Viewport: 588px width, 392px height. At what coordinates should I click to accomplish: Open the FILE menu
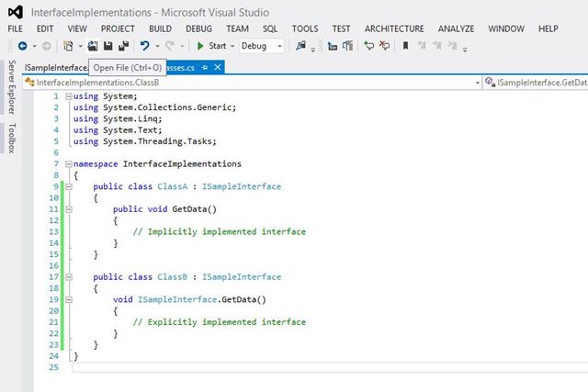15,28
